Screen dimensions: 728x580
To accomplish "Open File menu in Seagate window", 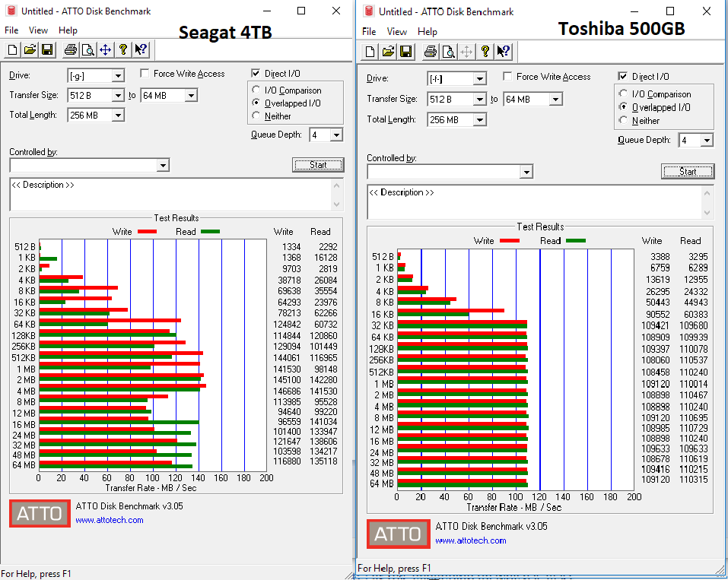I will (x=11, y=30).
